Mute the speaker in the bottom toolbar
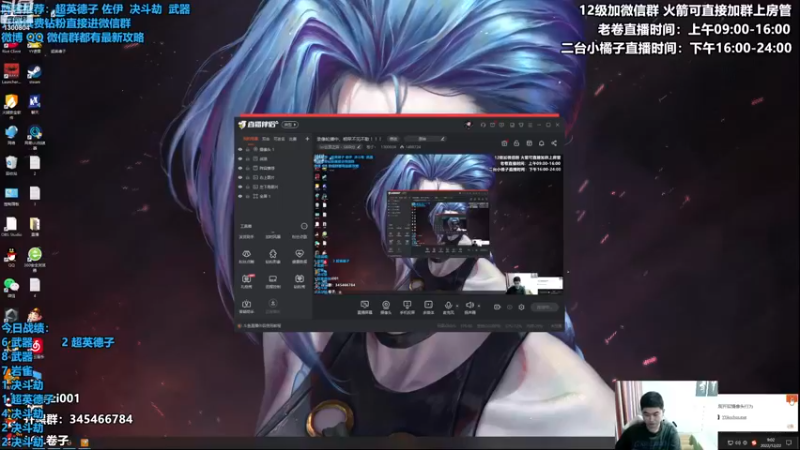Screen dimensions: 800x450 pos(470,308)
